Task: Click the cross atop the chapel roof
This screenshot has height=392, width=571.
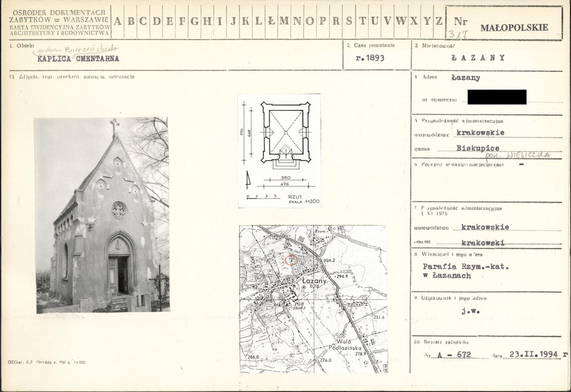Action: coord(114,126)
